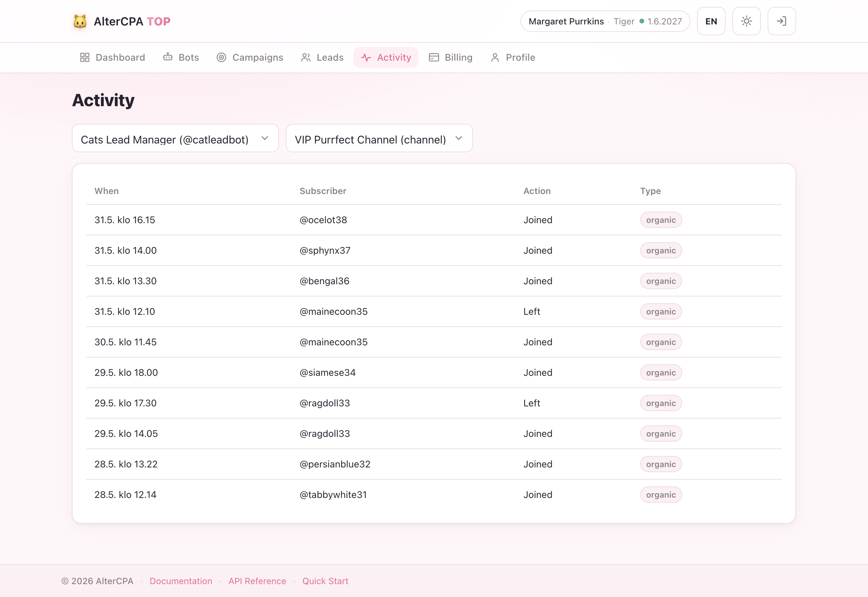Click the Action column header
This screenshot has height=597, width=868.
(537, 191)
